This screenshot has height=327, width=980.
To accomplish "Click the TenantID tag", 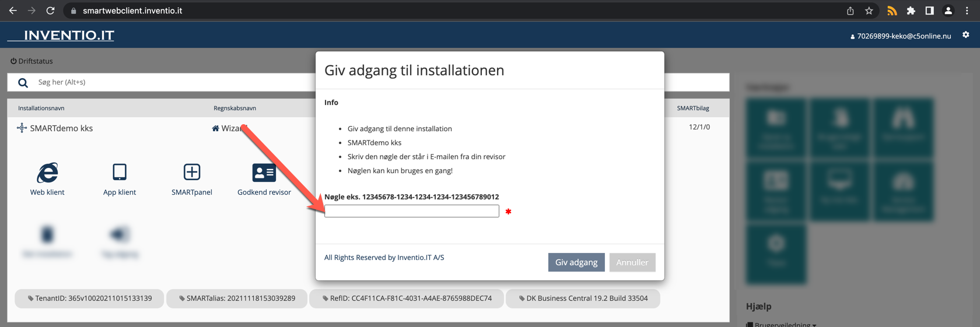I will [x=89, y=298].
